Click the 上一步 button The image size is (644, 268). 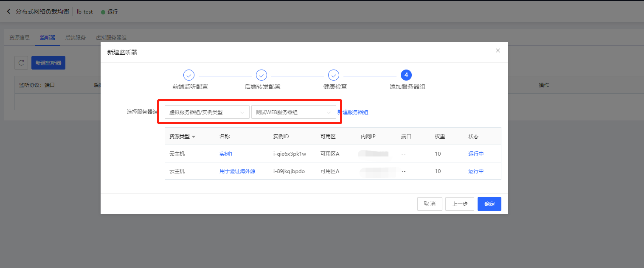pyautogui.click(x=460, y=204)
